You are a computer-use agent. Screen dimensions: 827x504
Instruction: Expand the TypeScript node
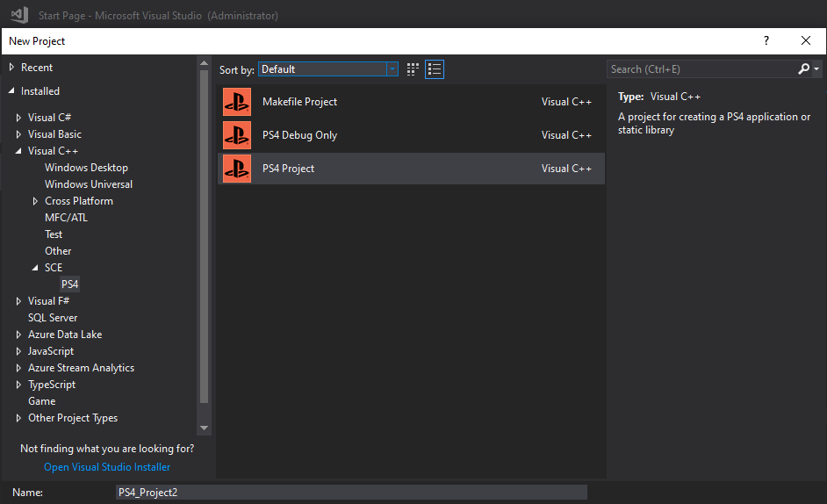click(x=18, y=385)
